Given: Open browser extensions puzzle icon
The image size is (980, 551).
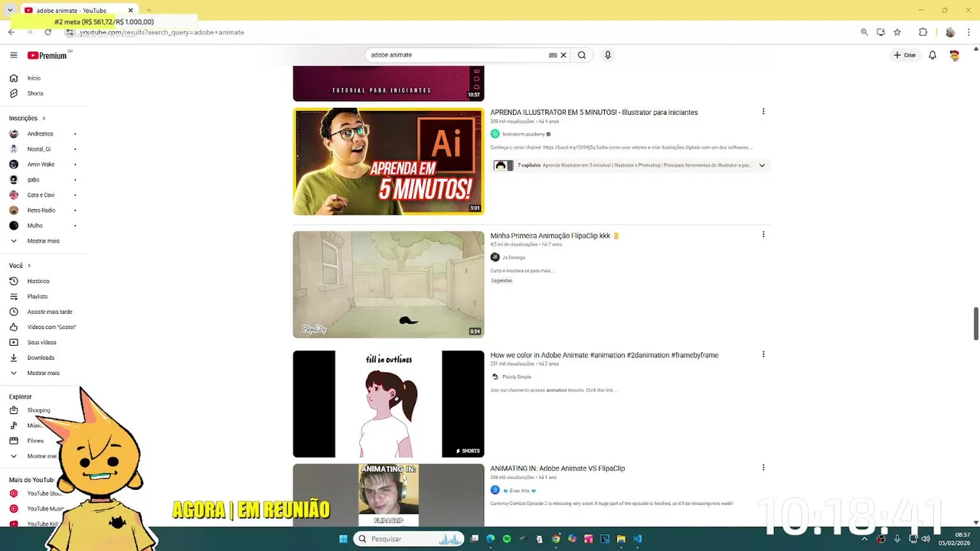Looking at the screenshot, I should point(923,32).
